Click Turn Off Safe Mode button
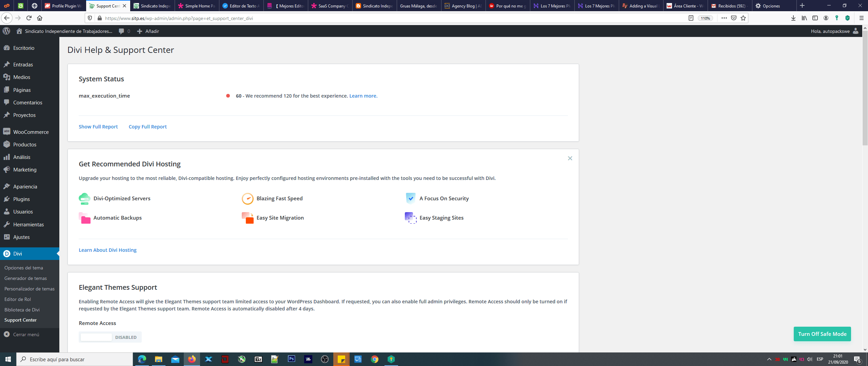Screen dimensions: 868x366 pyautogui.click(x=822, y=334)
